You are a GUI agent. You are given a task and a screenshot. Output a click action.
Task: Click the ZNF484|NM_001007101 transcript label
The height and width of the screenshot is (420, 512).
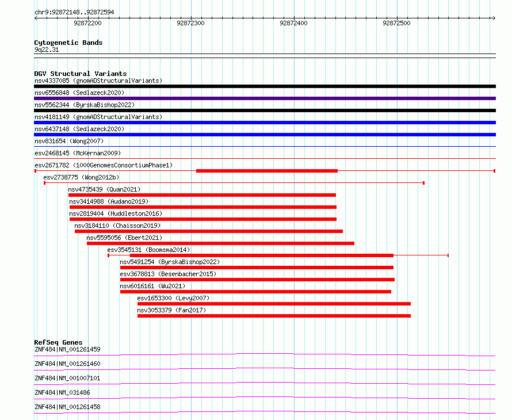click(x=67, y=378)
